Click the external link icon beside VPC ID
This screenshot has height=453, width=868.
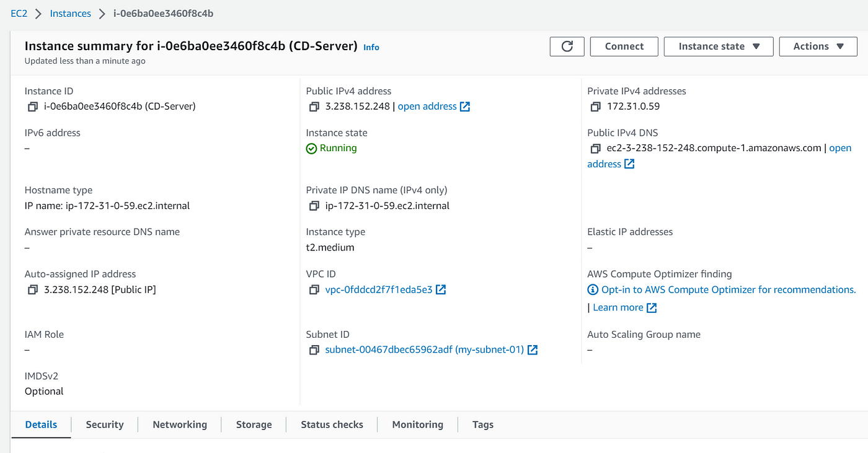[441, 289]
